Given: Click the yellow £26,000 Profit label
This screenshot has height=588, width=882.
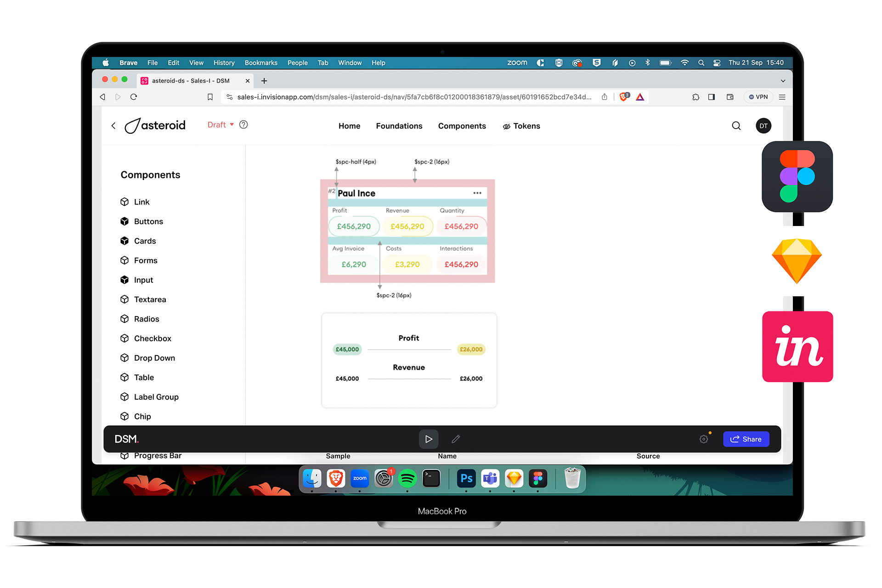Looking at the screenshot, I should [471, 349].
